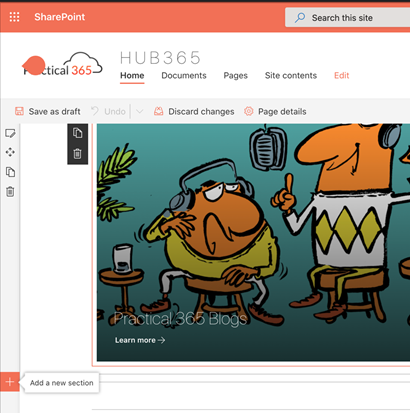410x413 pixels.
Task: Click the section Edit properties icon
Action: tap(10, 134)
